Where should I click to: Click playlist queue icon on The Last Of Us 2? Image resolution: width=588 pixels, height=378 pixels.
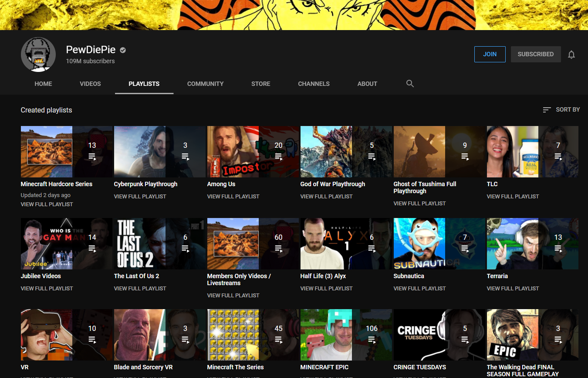185,248
